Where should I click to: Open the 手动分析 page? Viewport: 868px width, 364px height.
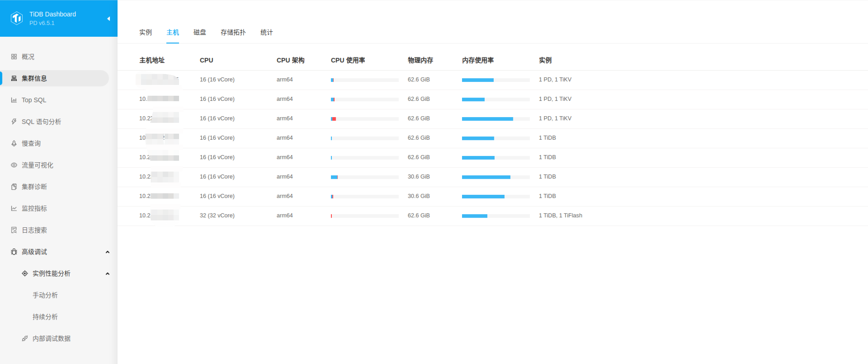(45, 295)
